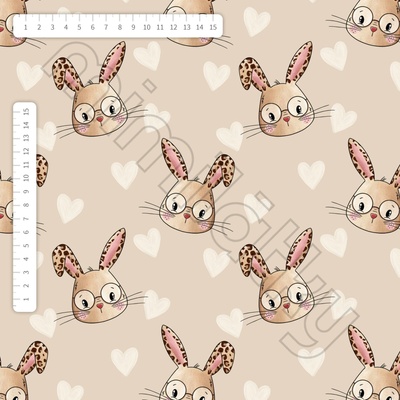Click number 4 on the vertical ruler
Image resolution: width=400 pixels, height=400 pixels.
click(26, 259)
